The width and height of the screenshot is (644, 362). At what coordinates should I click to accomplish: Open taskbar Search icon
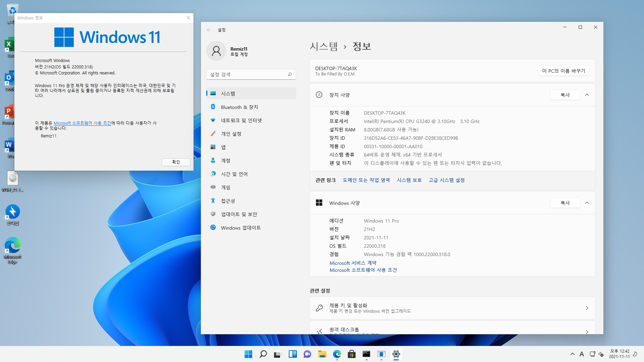(x=263, y=354)
